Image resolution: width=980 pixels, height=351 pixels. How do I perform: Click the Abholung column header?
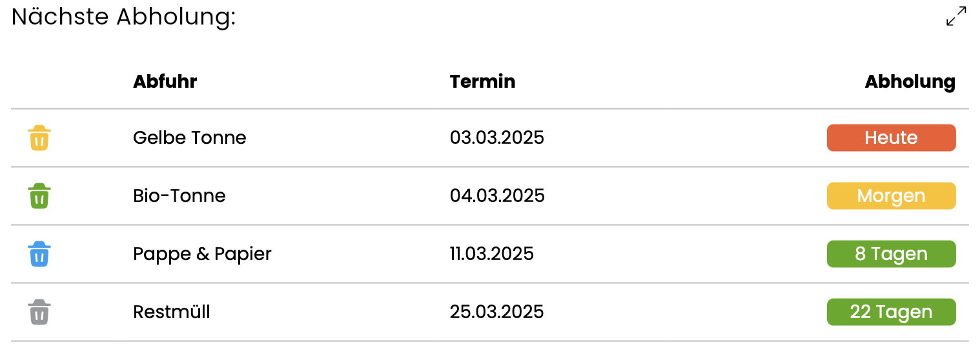(910, 83)
